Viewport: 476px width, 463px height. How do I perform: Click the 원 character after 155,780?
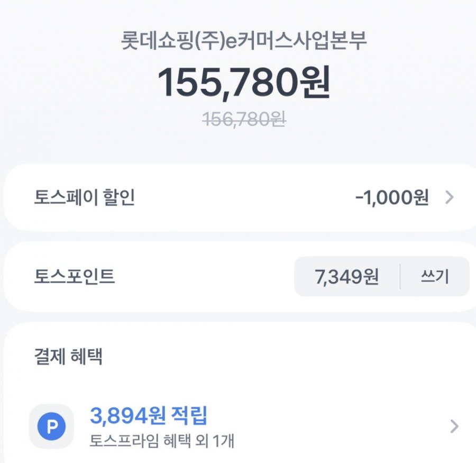coord(312,84)
